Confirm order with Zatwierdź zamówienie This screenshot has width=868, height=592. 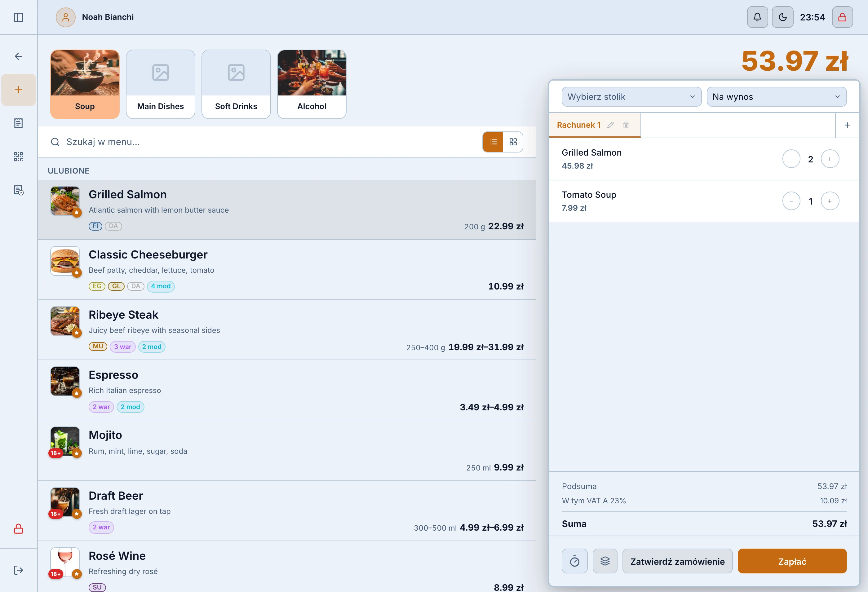click(x=677, y=561)
